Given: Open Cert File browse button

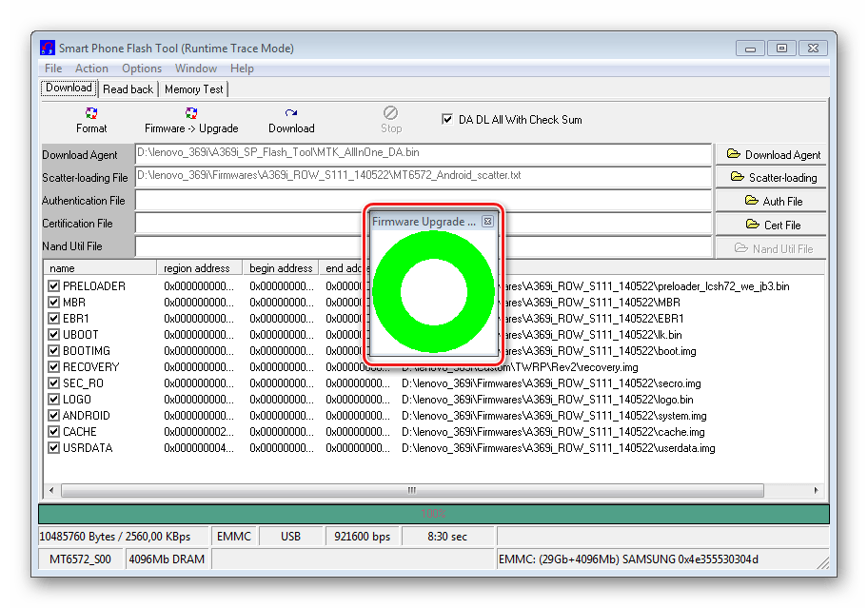Looking at the screenshot, I should pyautogui.click(x=771, y=225).
